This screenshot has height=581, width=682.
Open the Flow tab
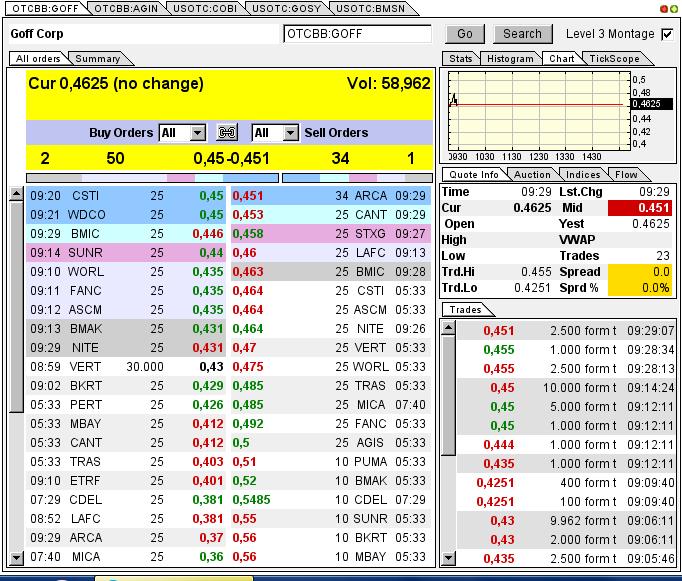tap(626, 175)
